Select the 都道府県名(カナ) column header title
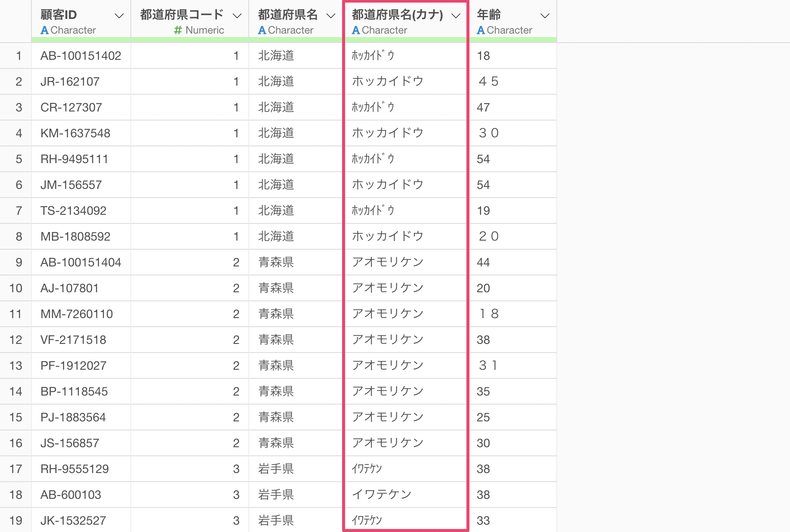 coord(398,15)
